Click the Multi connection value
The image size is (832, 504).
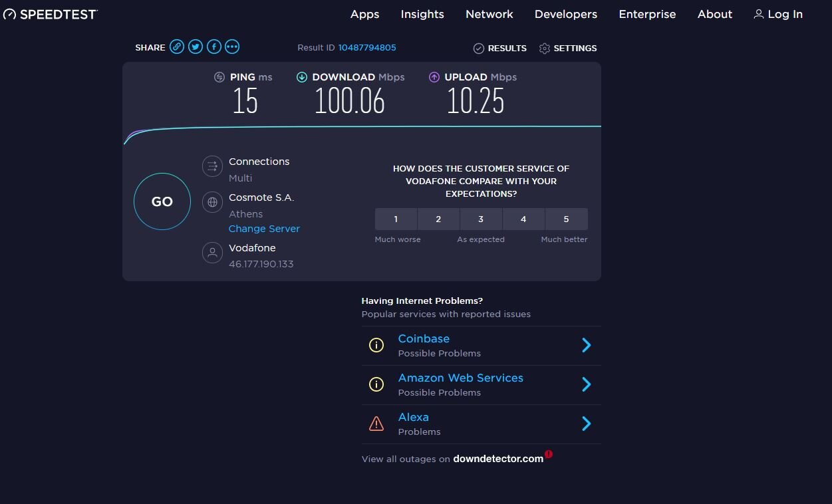click(x=240, y=178)
